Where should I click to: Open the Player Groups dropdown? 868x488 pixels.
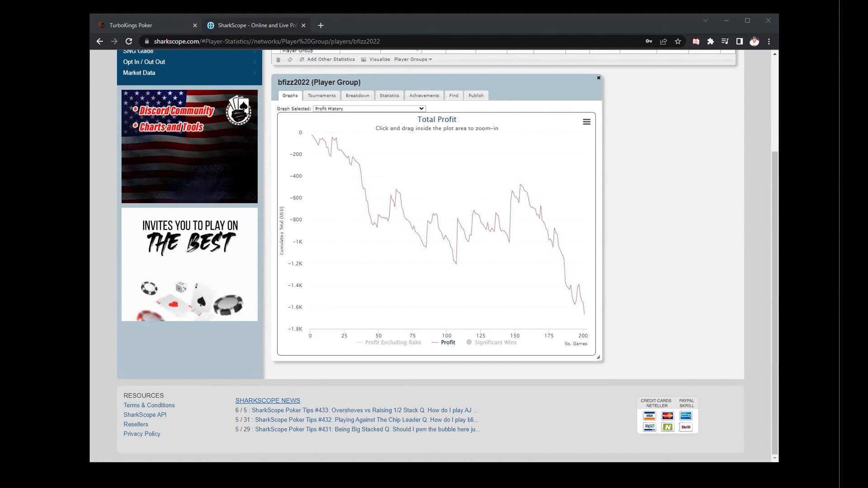coord(413,59)
